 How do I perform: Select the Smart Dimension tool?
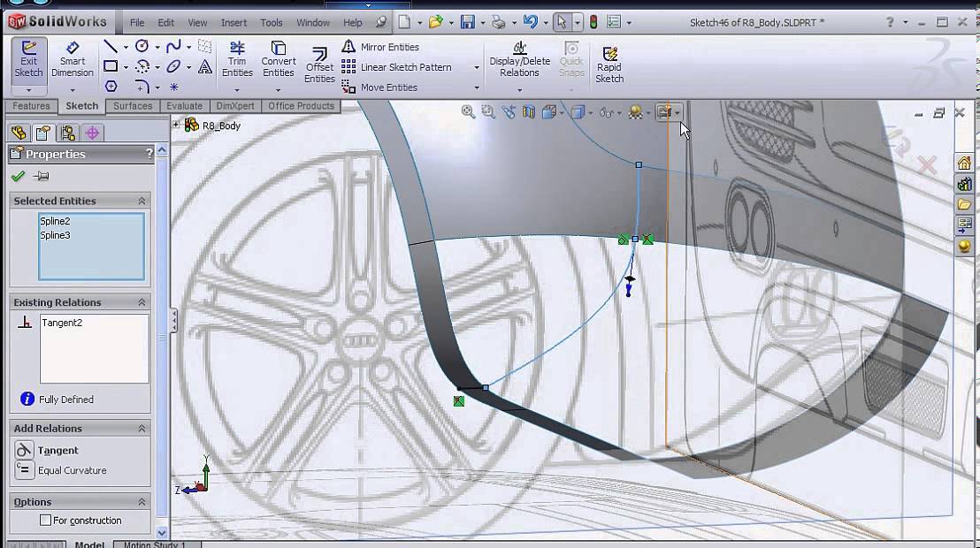click(x=73, y=59)
